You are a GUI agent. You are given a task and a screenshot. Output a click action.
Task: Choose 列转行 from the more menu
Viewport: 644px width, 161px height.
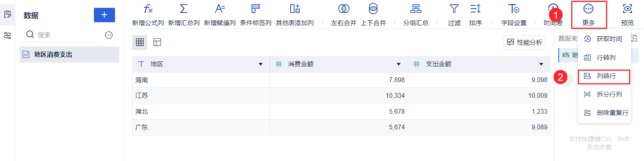(x=606, y=76)
